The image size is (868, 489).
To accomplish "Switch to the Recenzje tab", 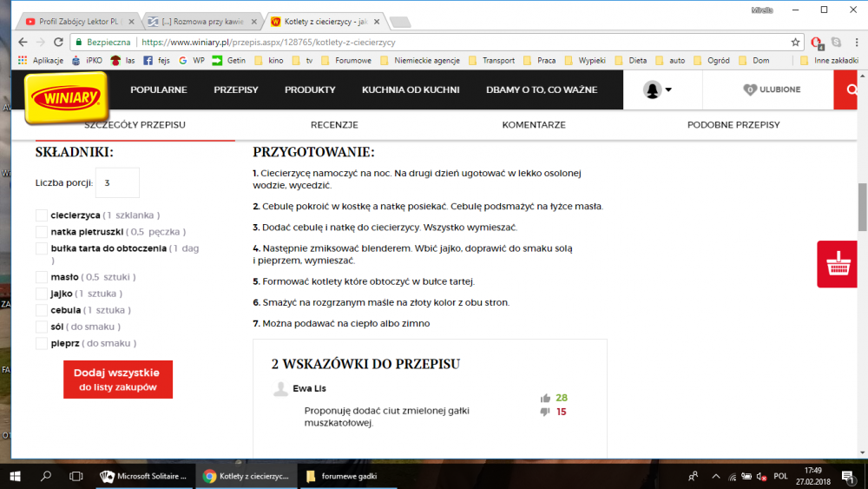I will [334, 125].
